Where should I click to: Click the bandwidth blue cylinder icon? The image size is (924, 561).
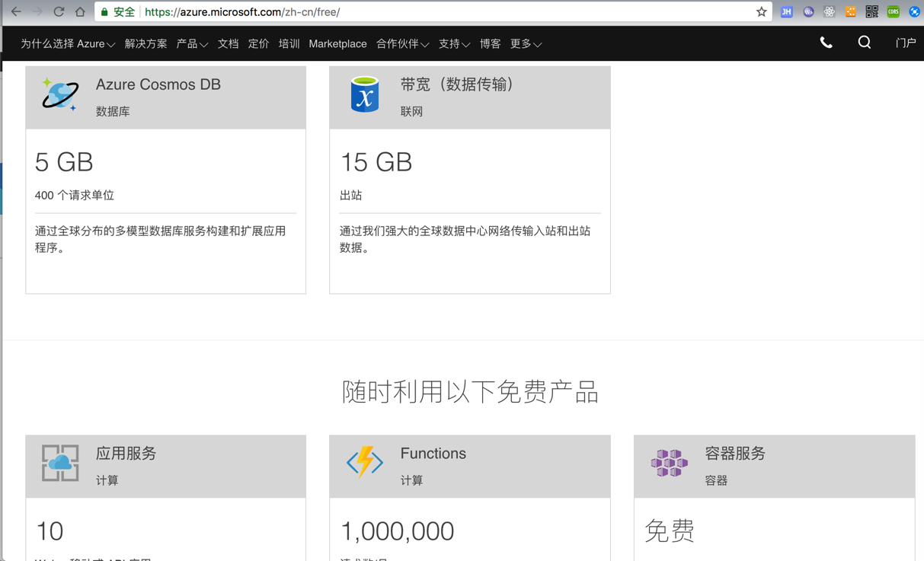tap(365, 94)
